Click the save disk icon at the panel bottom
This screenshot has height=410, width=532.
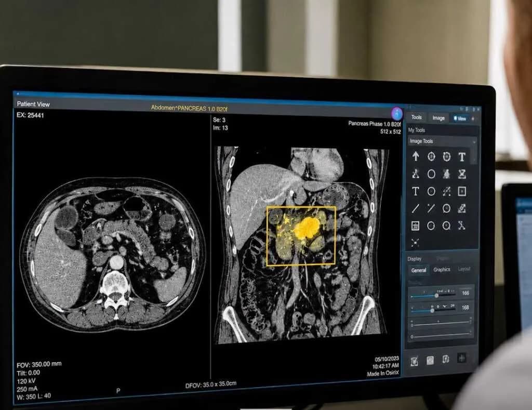tap(430, 361)
